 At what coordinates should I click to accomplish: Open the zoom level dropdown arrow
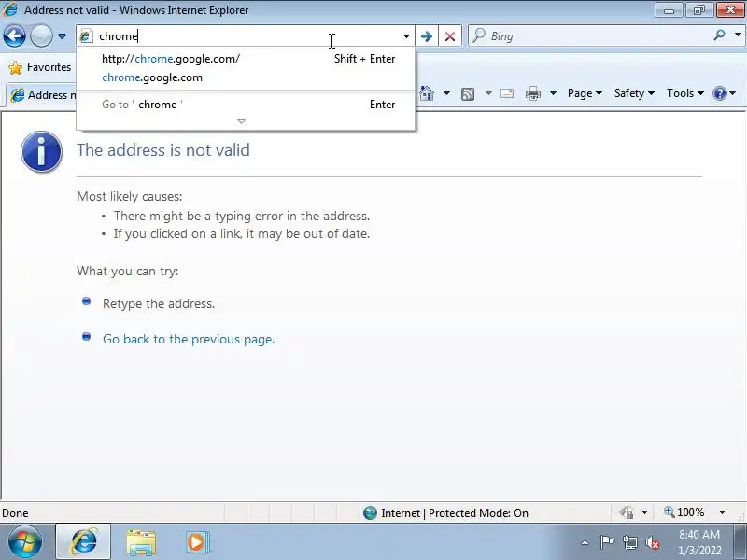[722, 512]
